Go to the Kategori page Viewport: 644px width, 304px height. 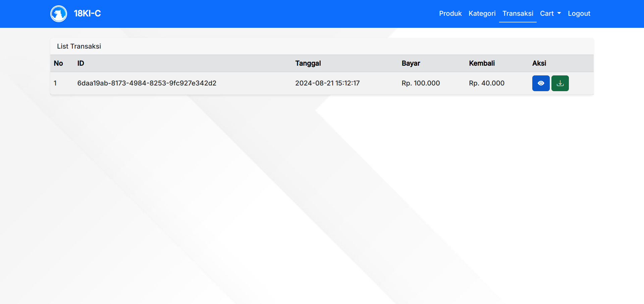tap(482, 13)
